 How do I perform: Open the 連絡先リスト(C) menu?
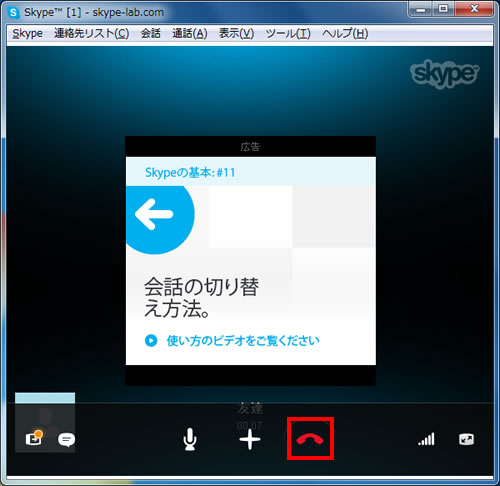(x=92, y=34)
